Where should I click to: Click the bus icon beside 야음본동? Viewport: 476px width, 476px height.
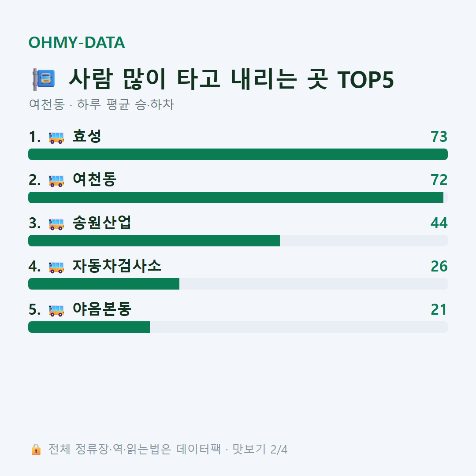click(56, 310)
